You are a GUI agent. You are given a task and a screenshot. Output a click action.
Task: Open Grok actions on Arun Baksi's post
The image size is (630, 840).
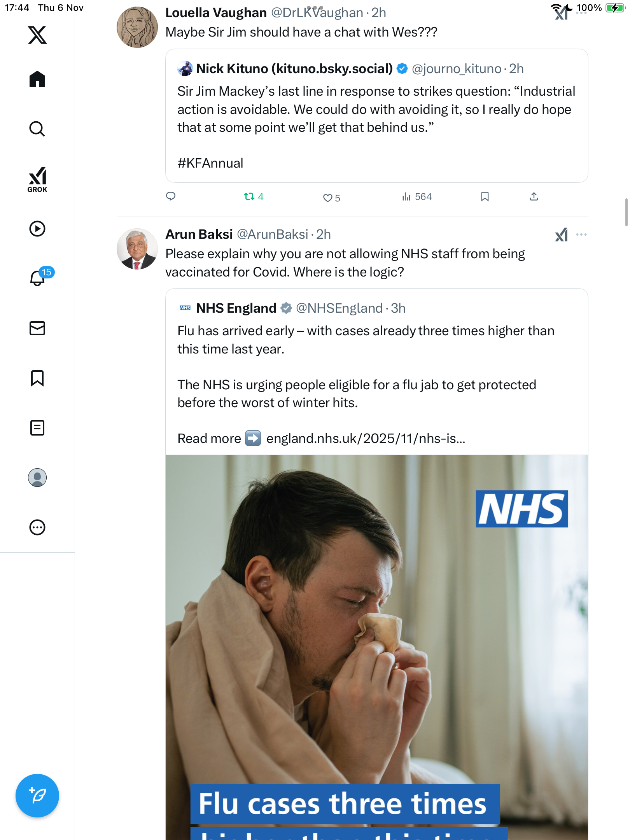[561, 234]
